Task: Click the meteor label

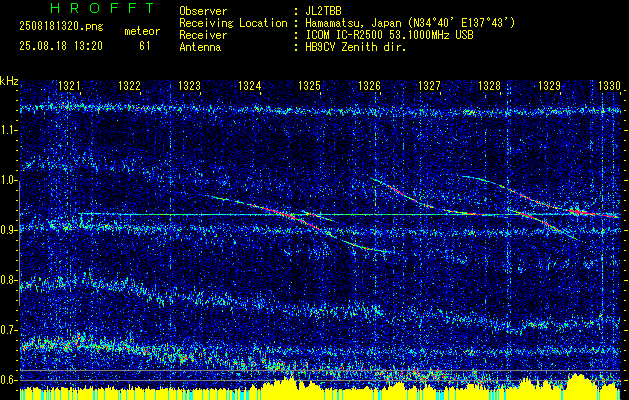Action: pyautogui.click(x=142, y=32)
